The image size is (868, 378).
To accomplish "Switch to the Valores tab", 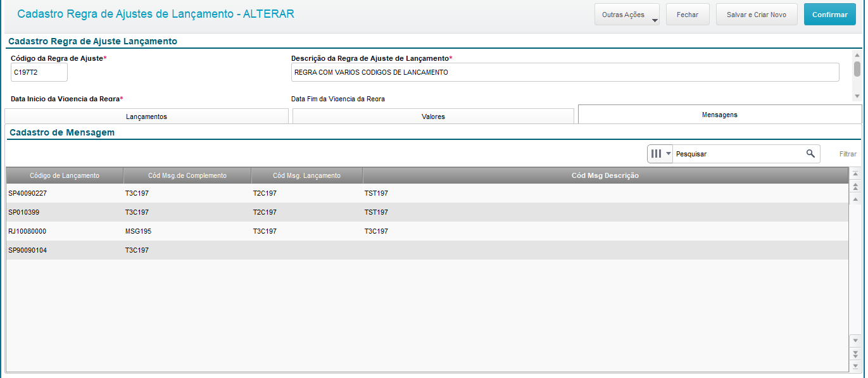I will (433, 117).
